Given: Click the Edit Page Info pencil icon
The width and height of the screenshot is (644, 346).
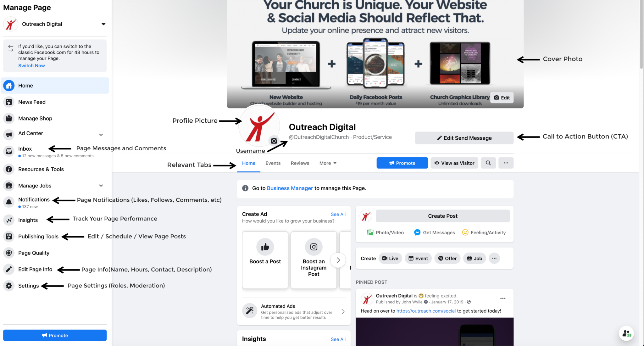Looking at the screenshot, I should click(9, 269).
